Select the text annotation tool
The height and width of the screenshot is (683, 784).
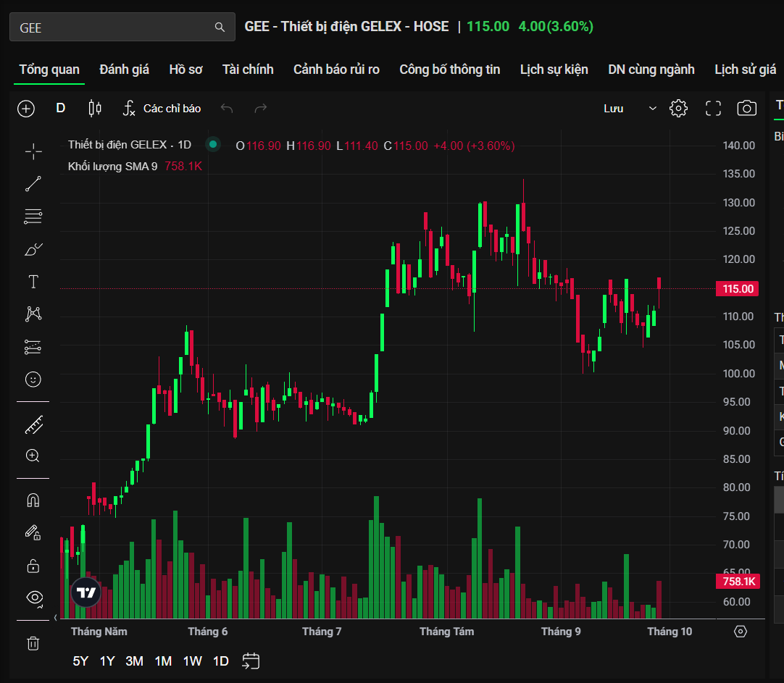tap(33, 282)
